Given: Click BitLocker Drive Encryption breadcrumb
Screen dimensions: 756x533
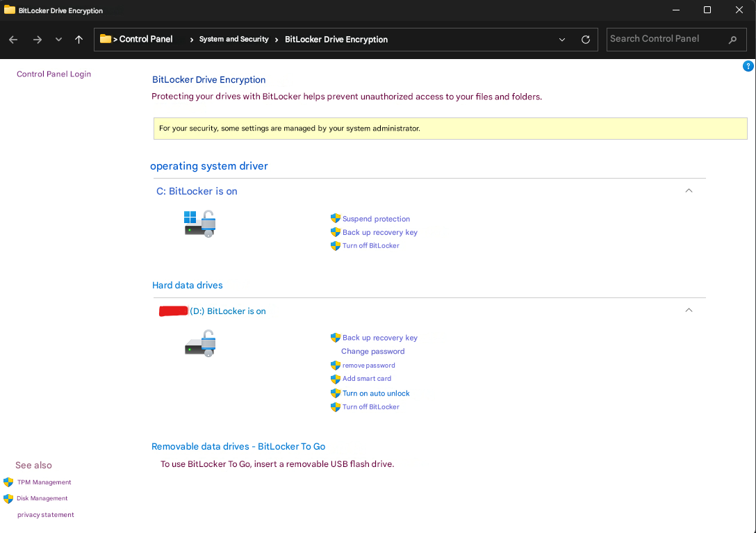Looking at the screenshot, I should pyautogui.click(x=336, y=40).
